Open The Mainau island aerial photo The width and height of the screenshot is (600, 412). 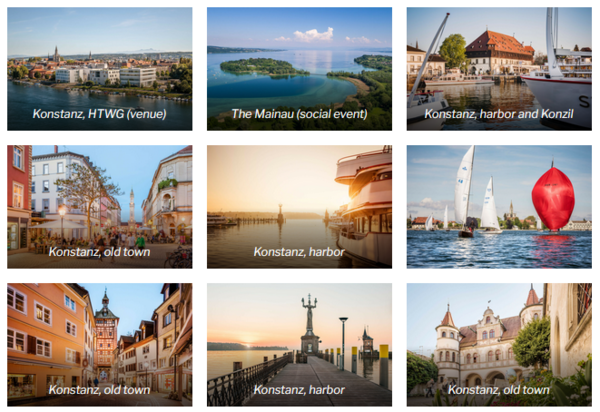point(299,69)
